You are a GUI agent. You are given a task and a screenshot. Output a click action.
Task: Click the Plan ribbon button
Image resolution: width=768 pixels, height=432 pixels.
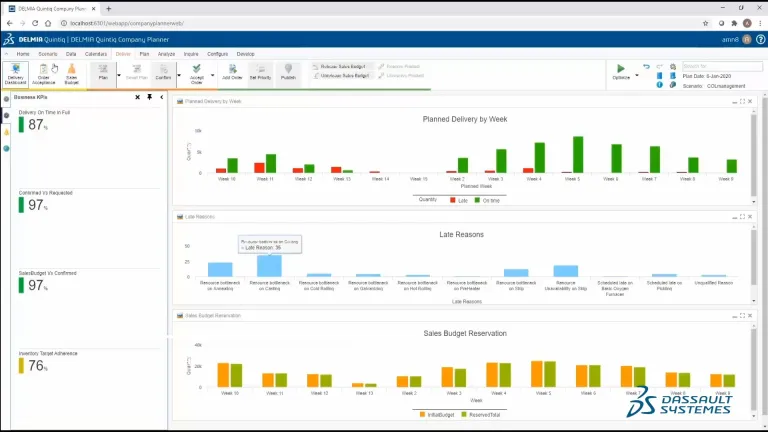pos(103,74)
